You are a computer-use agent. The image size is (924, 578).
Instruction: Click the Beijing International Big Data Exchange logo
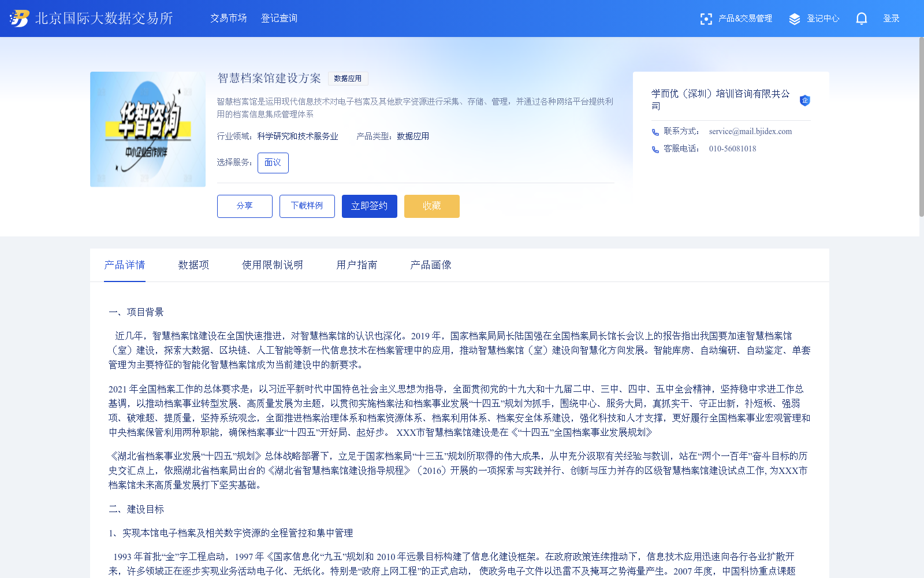click(x=19, y=18)
